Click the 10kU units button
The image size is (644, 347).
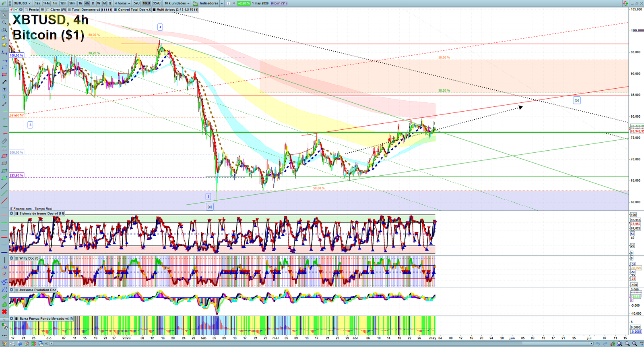(146, 3)
